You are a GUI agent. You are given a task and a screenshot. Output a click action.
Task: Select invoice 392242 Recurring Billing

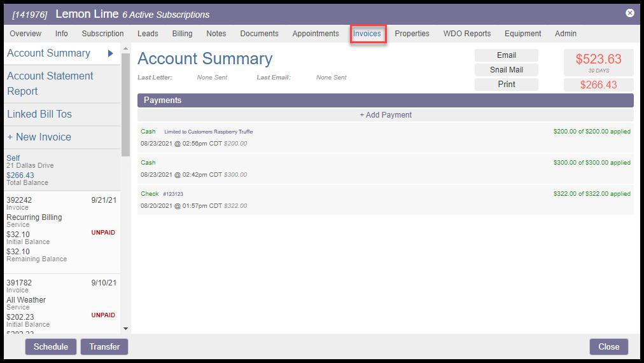point(61,229)
